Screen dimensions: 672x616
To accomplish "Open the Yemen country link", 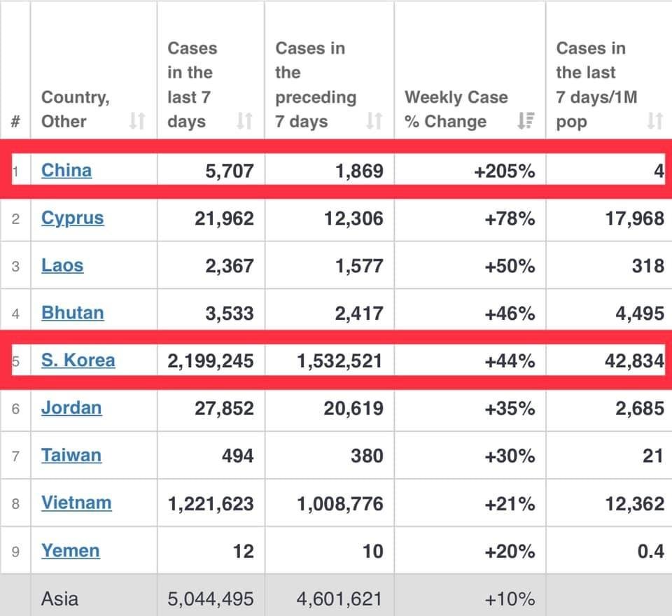I will click(70, 550).
